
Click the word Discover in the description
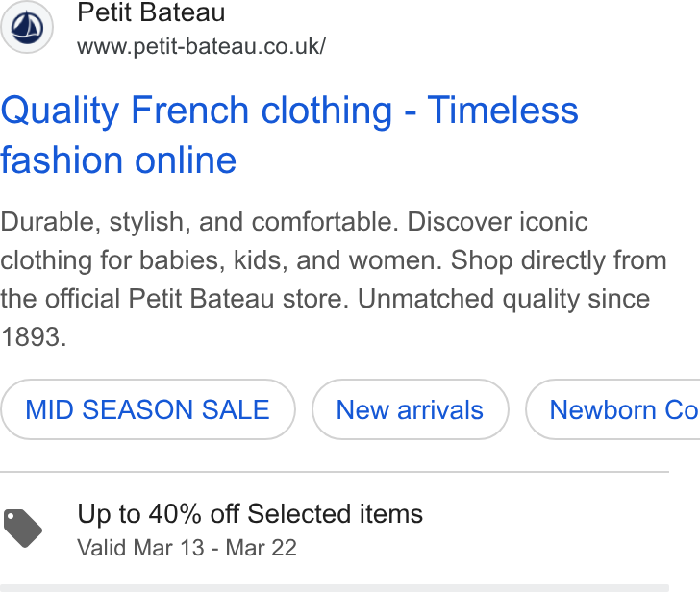point(460,222)
